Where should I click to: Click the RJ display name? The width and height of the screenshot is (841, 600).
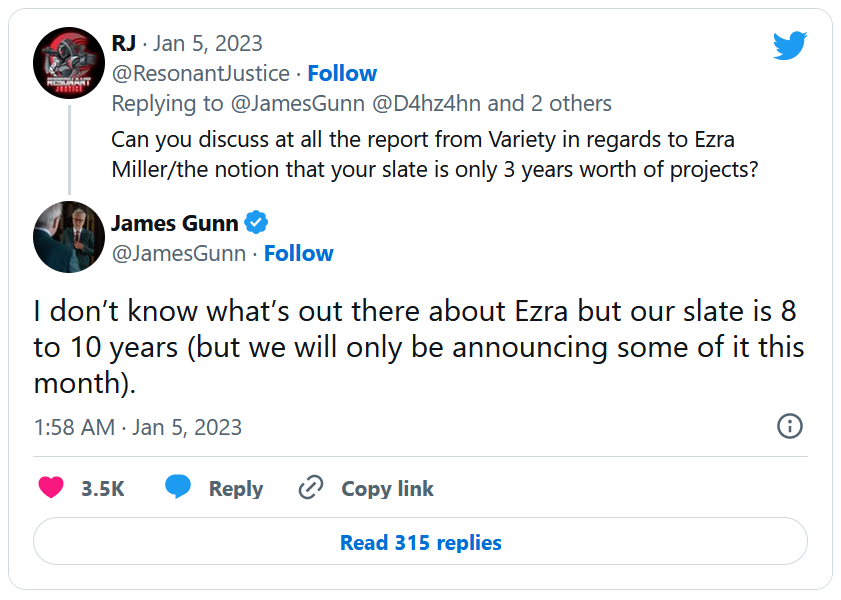(x=124, y=43)
